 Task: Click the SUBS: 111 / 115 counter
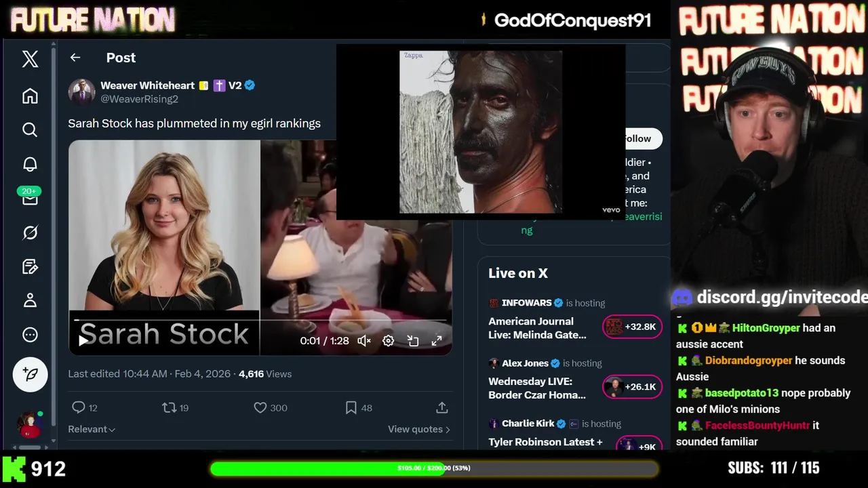point(774,468)
